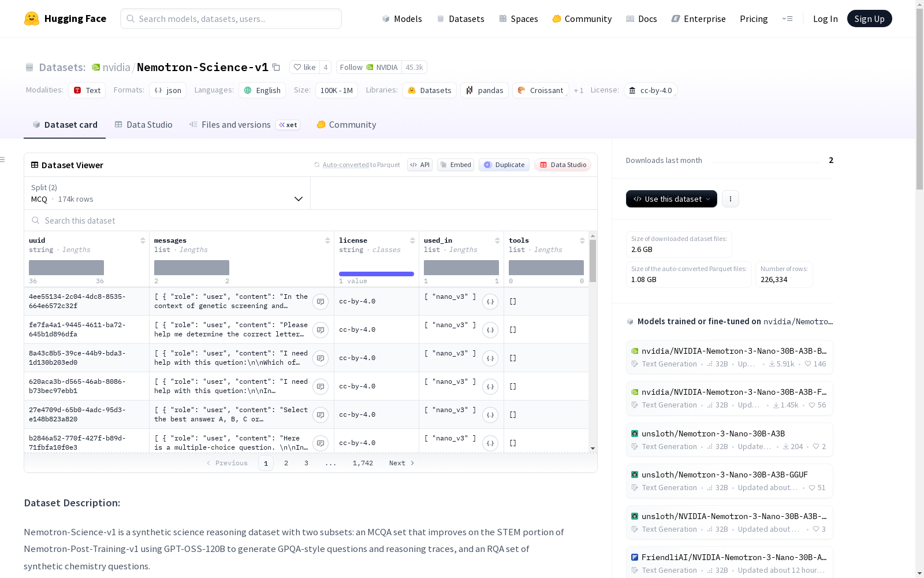The width and height of the screenshot is (924, 578).
Task: Duplicate the dataset
Action: (x=504, y=165)
